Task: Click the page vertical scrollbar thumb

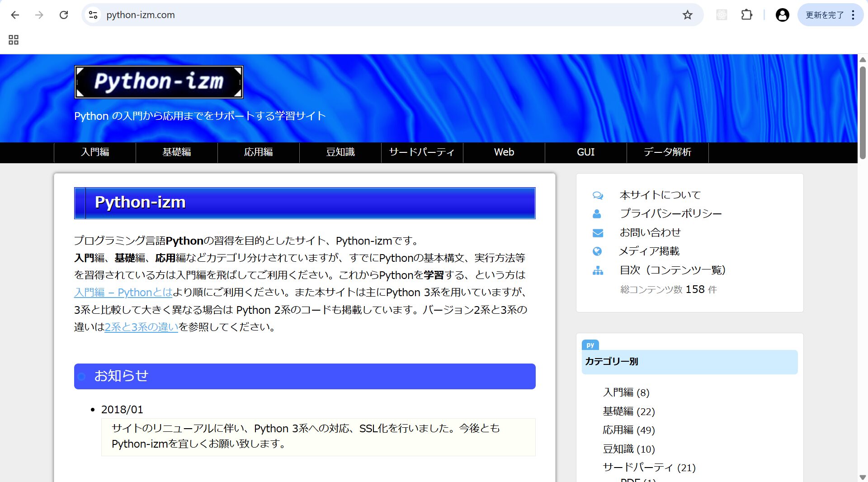Action: pyautogui.click(x=863, y=113)
